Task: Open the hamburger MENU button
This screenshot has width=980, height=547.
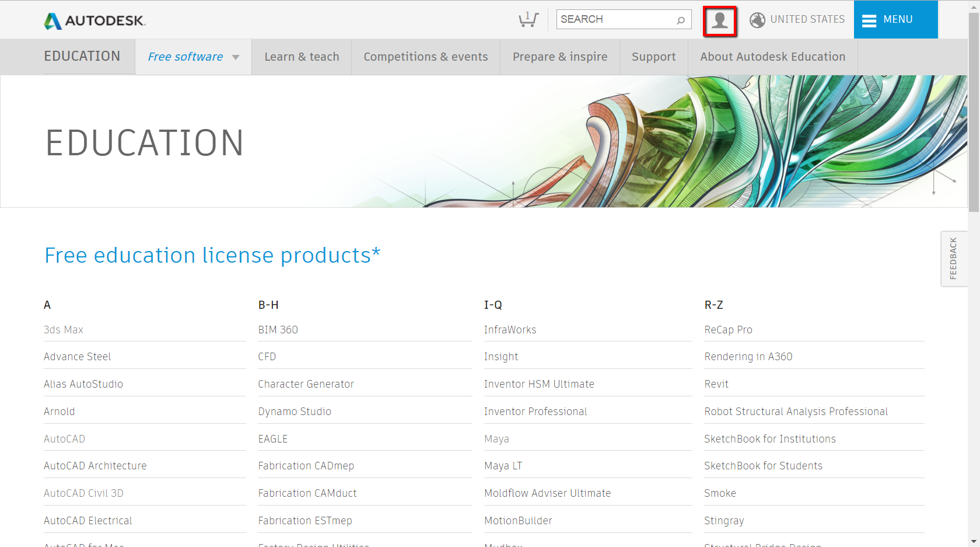Action: tap(895, 20)
